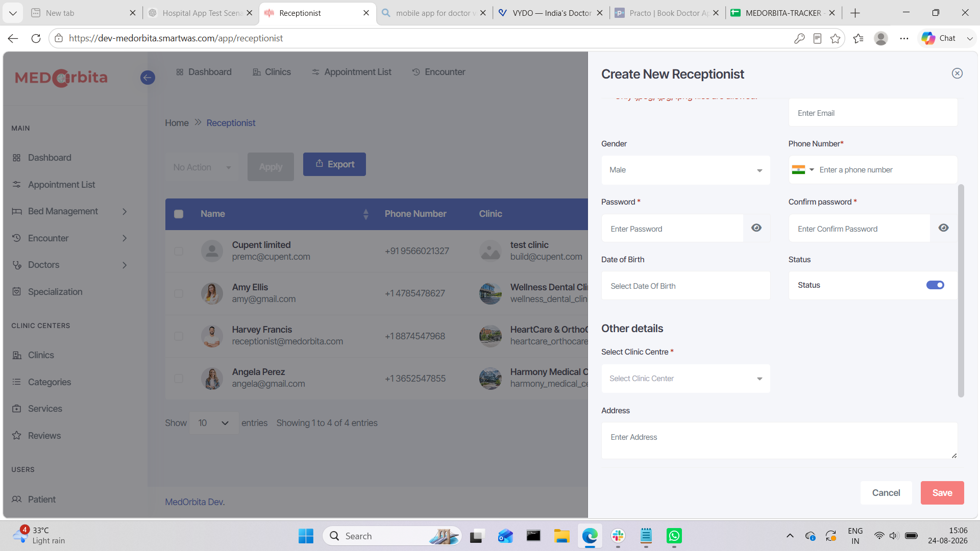The height and width of the screenshot is (551, 980).
Task: Add page to favorites star icon
Action: point(835,38)
